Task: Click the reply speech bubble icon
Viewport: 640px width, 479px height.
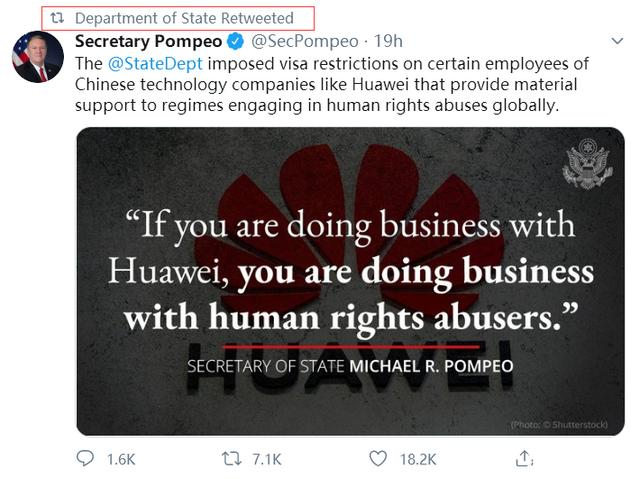Action: [x=87, y=458]
